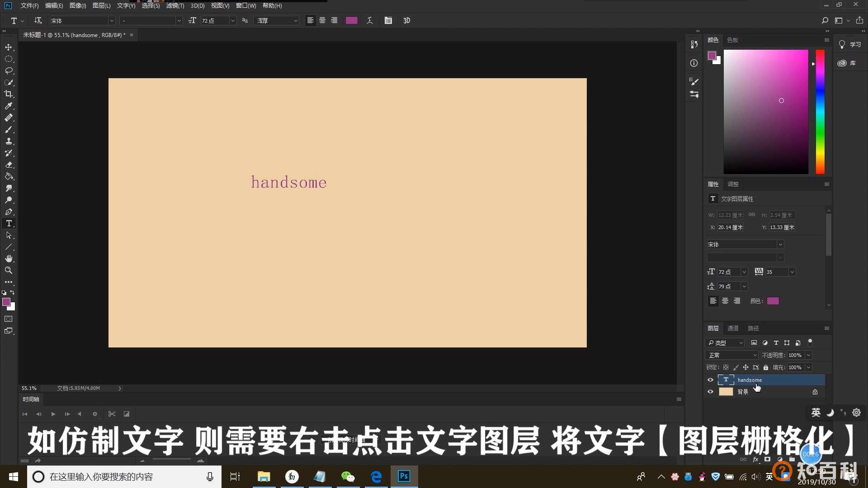Center text in options bar

point(322,20)
